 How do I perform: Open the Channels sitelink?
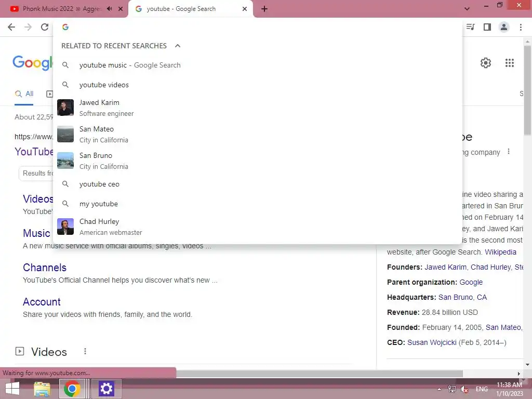(45, 268)
